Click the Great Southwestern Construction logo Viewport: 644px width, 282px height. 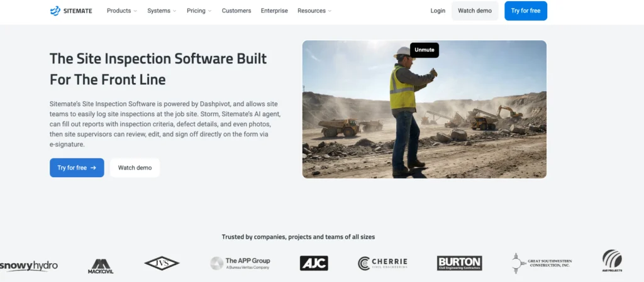(x=541, y=263)
